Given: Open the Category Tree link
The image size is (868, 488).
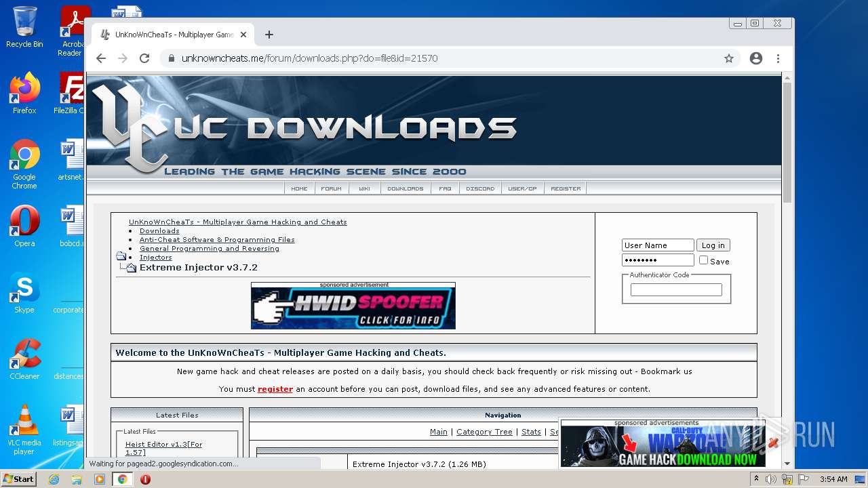Looking at the screenshot, I should tap(484, 432).
